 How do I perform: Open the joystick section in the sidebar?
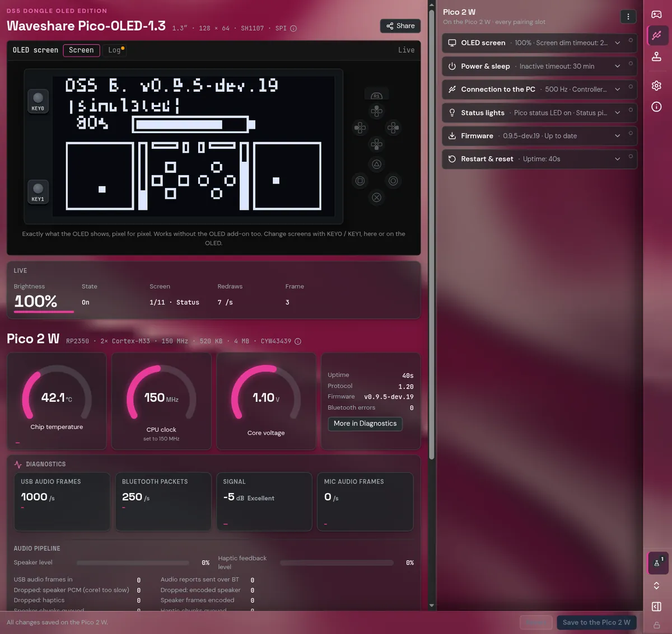656,57
